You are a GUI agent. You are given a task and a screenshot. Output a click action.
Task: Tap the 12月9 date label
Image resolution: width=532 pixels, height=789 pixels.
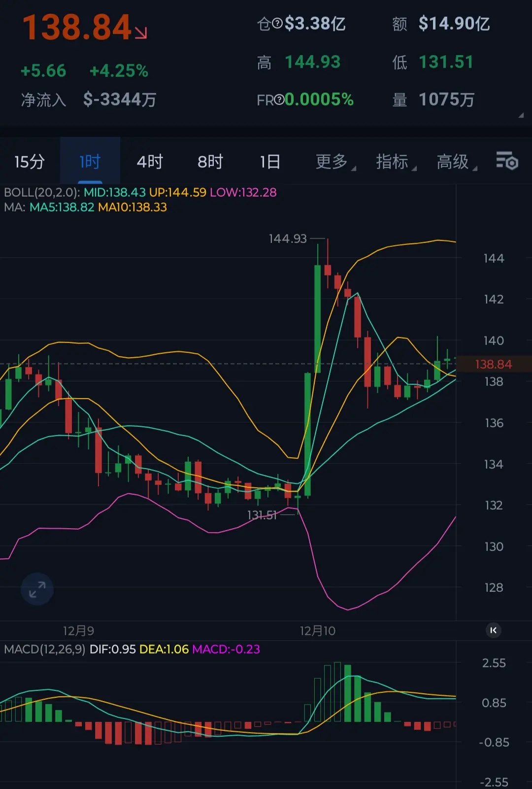(79, 631)
